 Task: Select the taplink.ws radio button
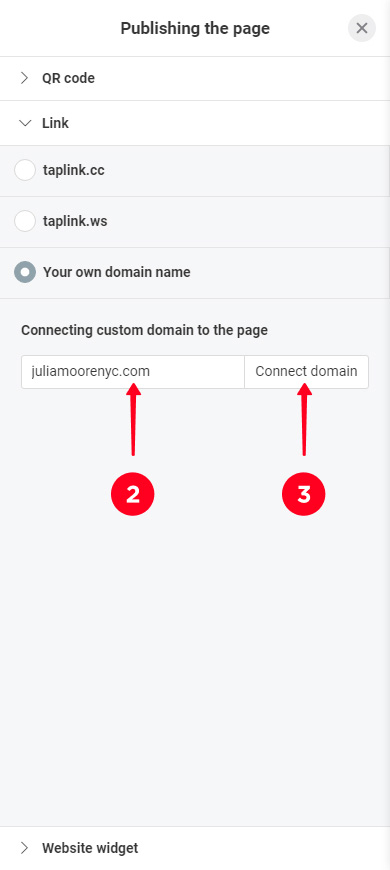tap(25, 221)
